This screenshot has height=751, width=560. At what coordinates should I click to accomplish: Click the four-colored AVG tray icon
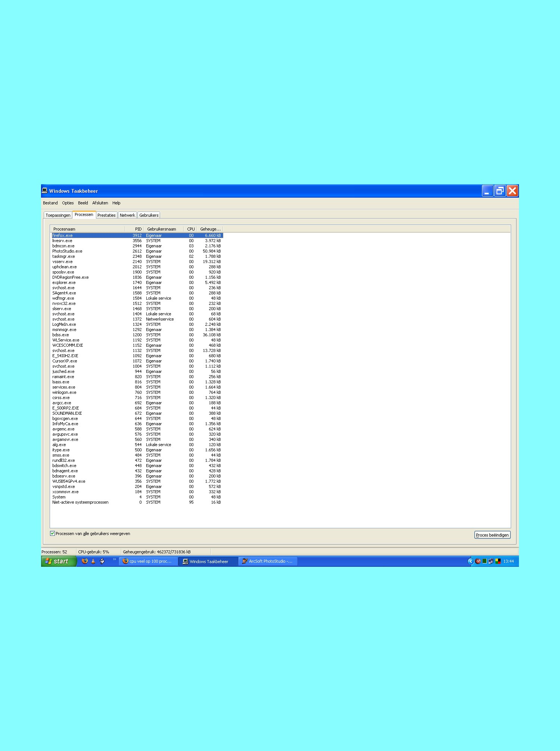point(498,561)
